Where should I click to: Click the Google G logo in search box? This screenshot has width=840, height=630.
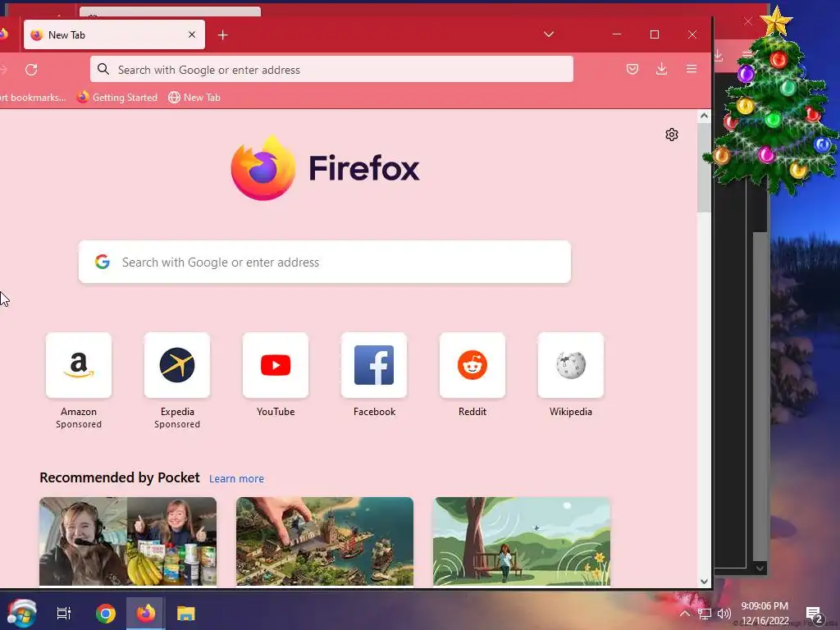click(103, 262)
